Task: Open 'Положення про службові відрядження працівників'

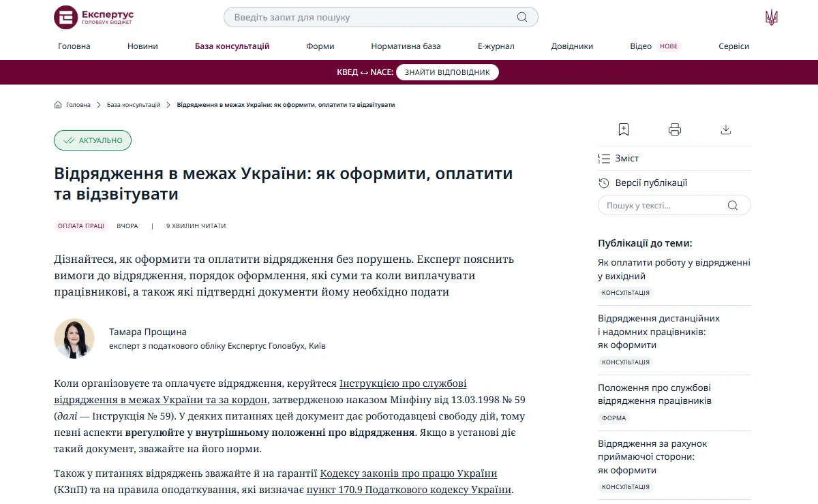Action: pyautogui.click(x=654, y=394)
